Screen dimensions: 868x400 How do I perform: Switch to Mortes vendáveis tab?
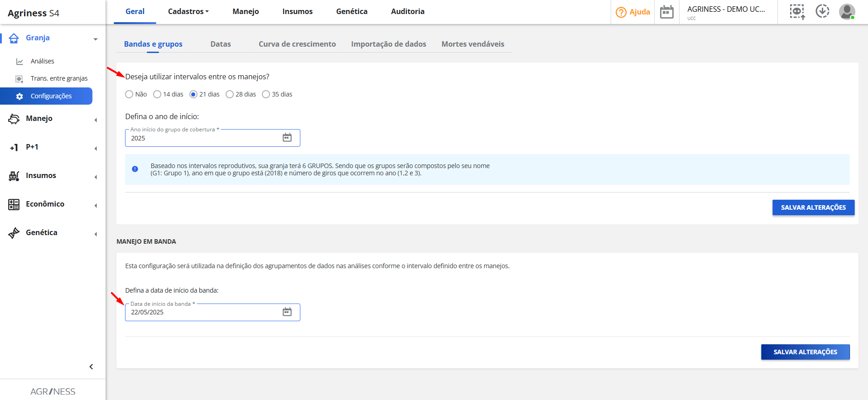[473, 44]
